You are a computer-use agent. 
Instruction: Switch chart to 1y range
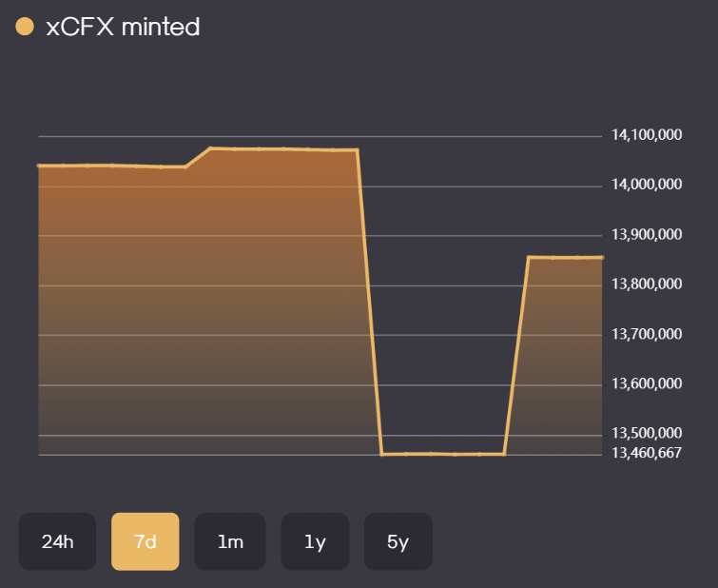point(315,542)
